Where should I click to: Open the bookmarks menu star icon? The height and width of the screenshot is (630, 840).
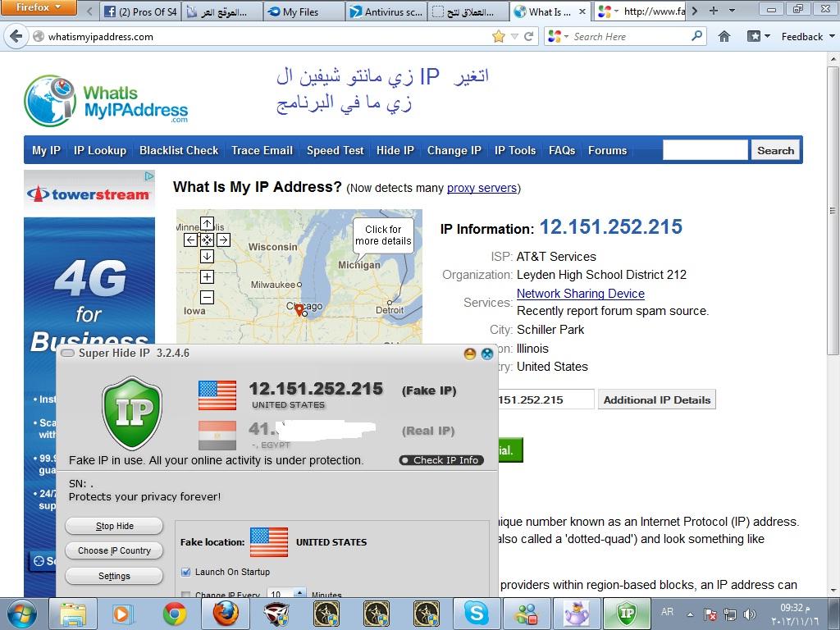(x=754, y=36)
